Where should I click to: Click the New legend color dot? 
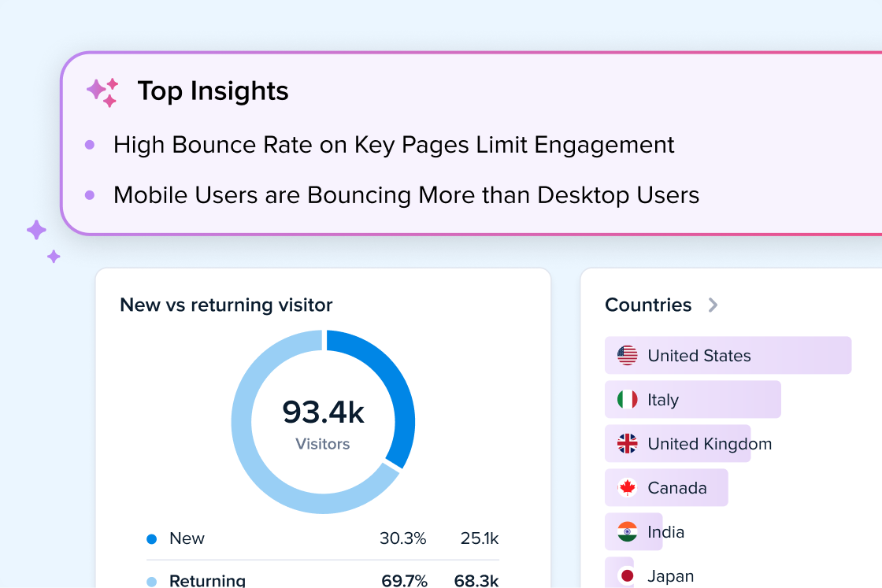coord(152,539)
